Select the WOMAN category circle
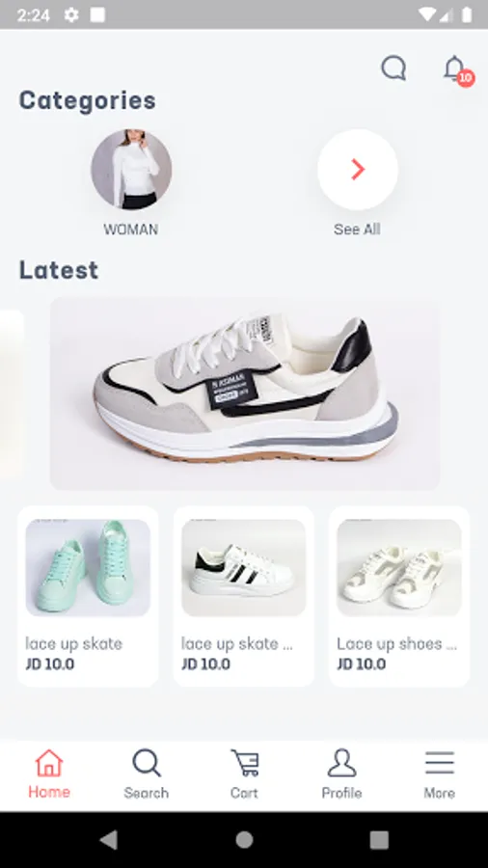The width and height of the screenshot is (488, 868). tap(131, 170)
